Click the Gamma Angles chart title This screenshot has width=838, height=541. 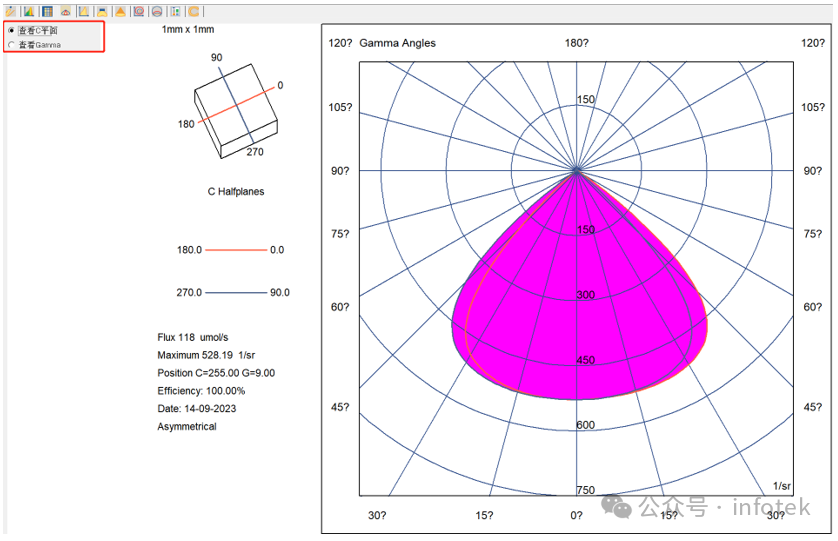pyautogui.click(x=398, y=43)
